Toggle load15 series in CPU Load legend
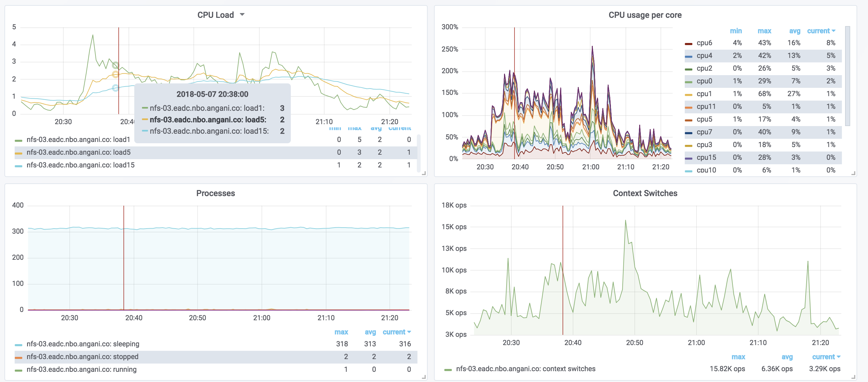Image resolution: width=868 pixels, height=382 pixels. coord(80,165)
